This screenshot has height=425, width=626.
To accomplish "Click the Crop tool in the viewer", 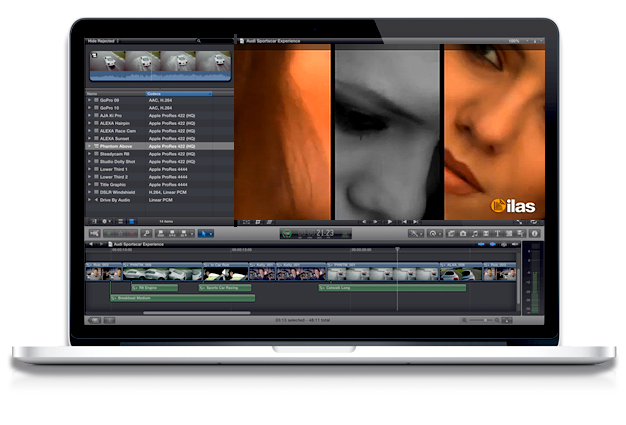I will tap(258, 222).
